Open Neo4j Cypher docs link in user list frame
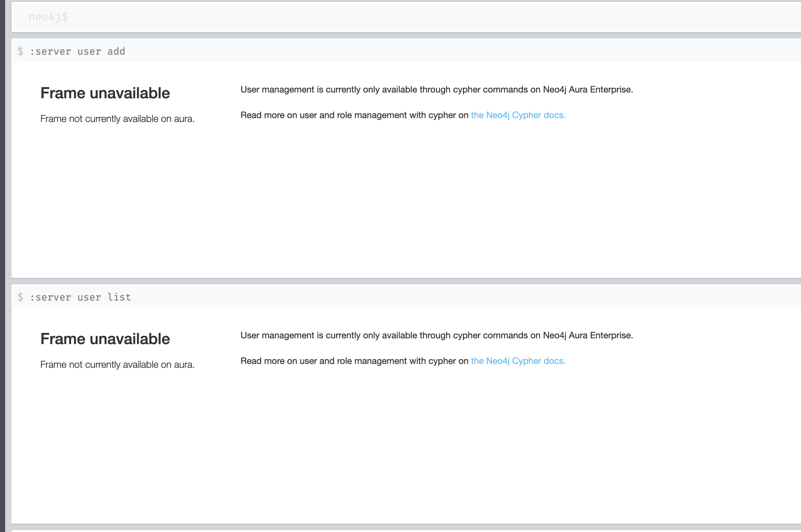 [x=518, y=361]
